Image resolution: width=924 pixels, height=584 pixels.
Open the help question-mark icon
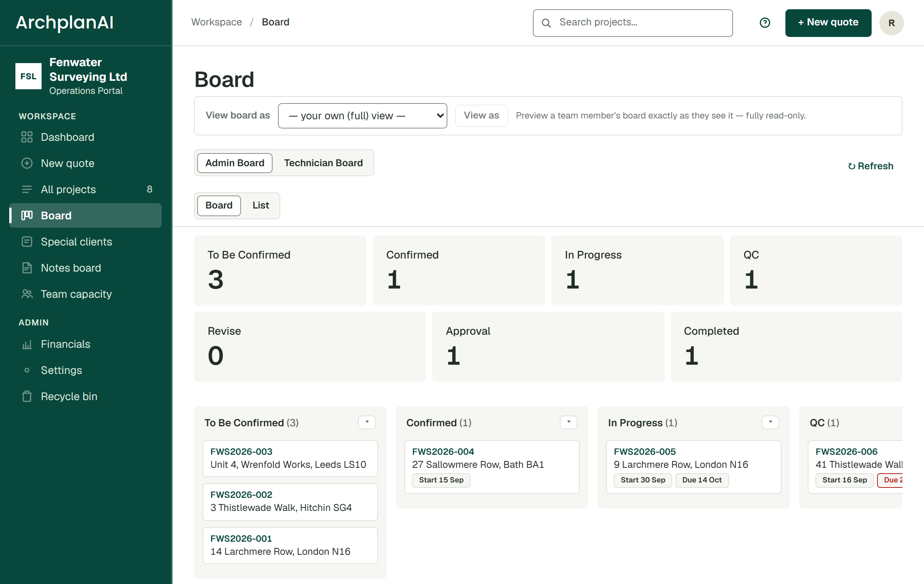coord(765,23)
